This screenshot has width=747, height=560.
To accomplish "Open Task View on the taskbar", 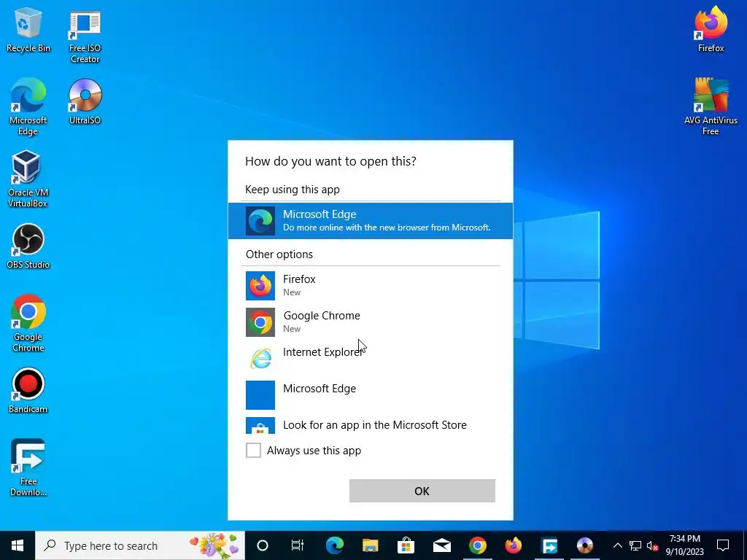I will (x=298, y=545).
